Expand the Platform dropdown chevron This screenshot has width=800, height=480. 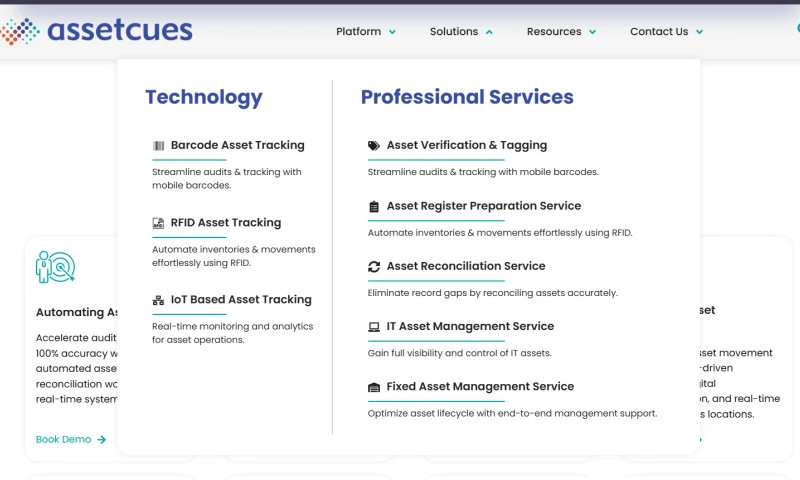point(392,32)
